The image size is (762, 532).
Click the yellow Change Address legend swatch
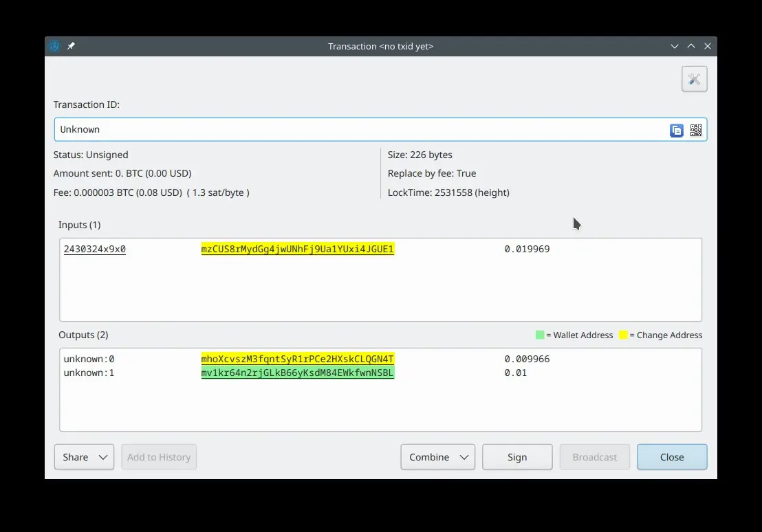click(x=623, y=335)
